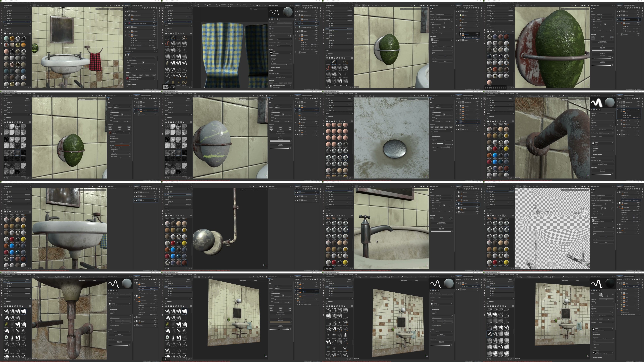The width and height of the screenshot is (644, 362).
Task: Click the scale lock icon in red-towel window
Action: coord(143,63)
